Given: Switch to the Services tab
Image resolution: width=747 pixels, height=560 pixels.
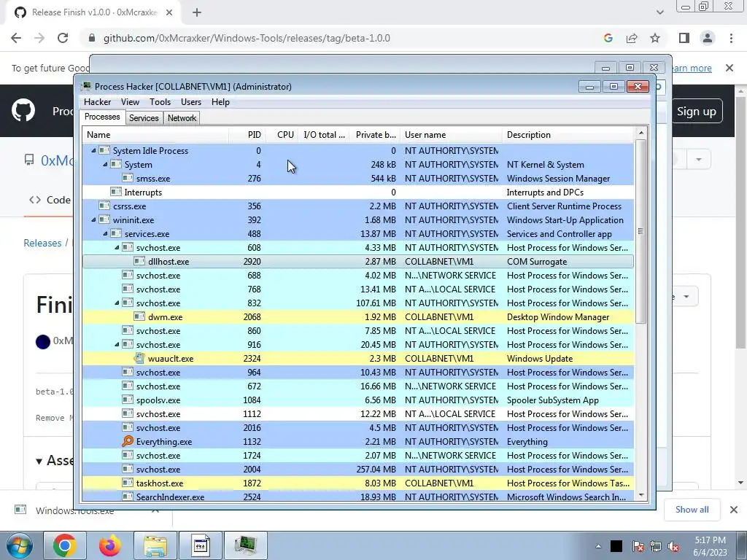Looking at the screenshot, I should coord(144,118).
